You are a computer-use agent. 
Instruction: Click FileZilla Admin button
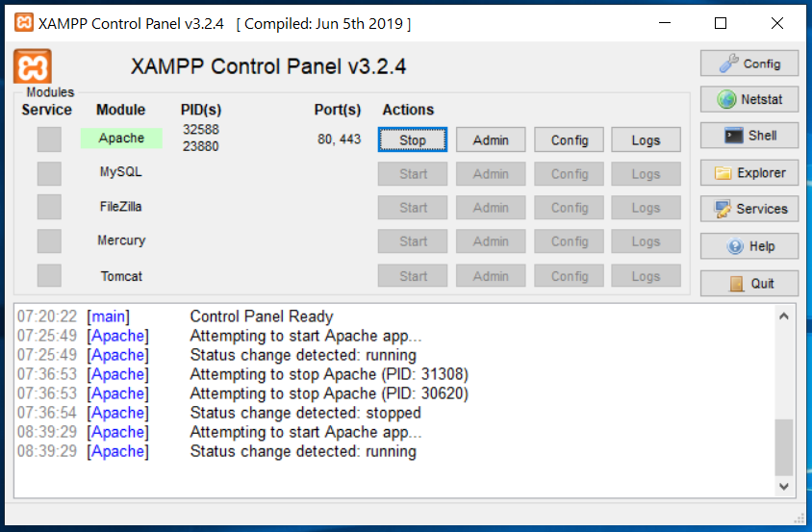click(x=491, y=208)
